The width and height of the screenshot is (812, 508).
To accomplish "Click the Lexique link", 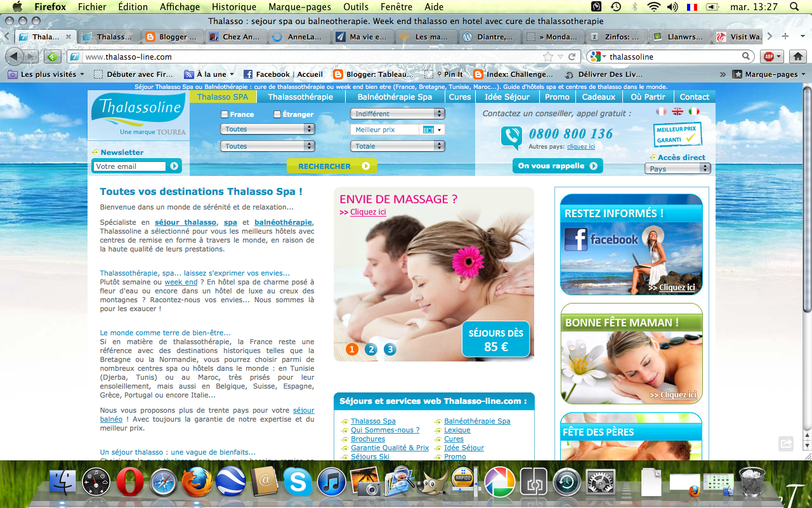I will pos(457,430).
